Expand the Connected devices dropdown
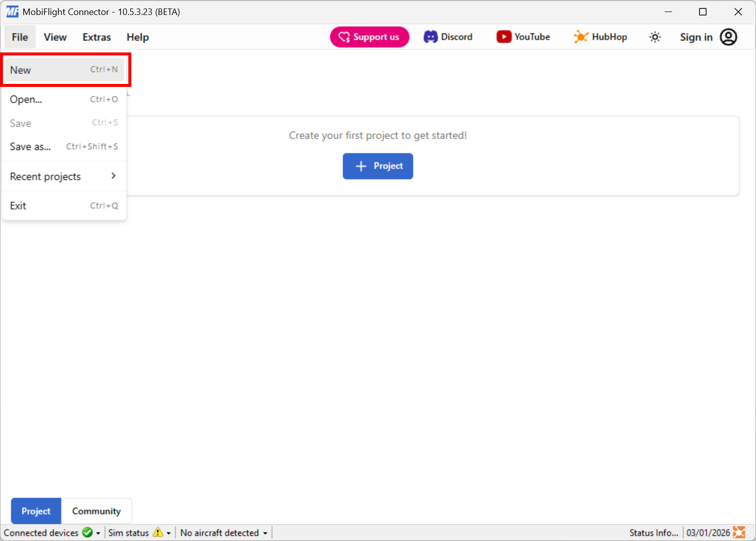This screenshot has height=541, width=756. pyautogui.click(x=98, y=533)
